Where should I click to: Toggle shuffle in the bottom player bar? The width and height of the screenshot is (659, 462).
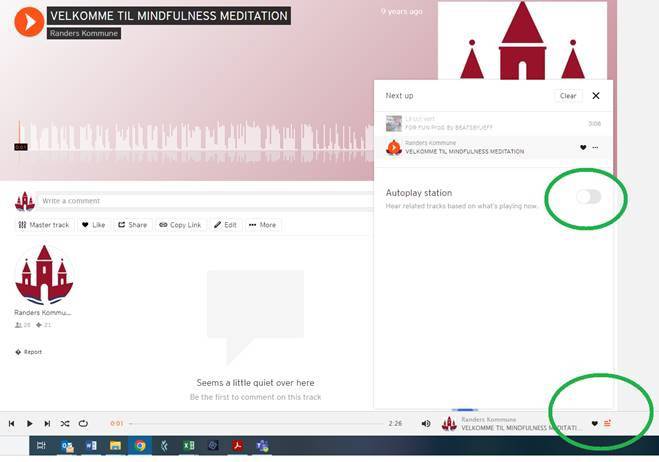pos(65,424)
